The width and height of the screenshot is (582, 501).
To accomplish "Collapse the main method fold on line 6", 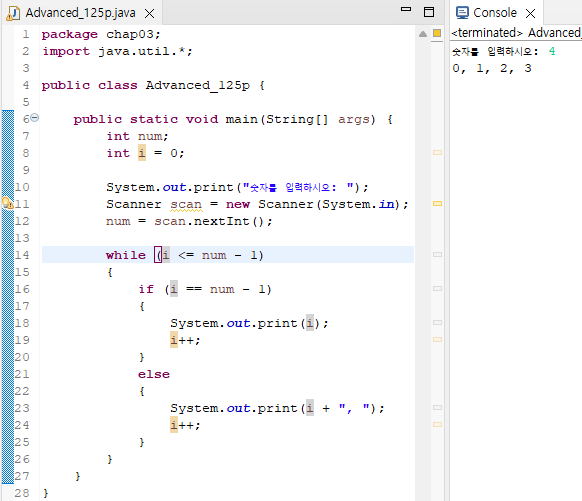I will coord(35,118).
